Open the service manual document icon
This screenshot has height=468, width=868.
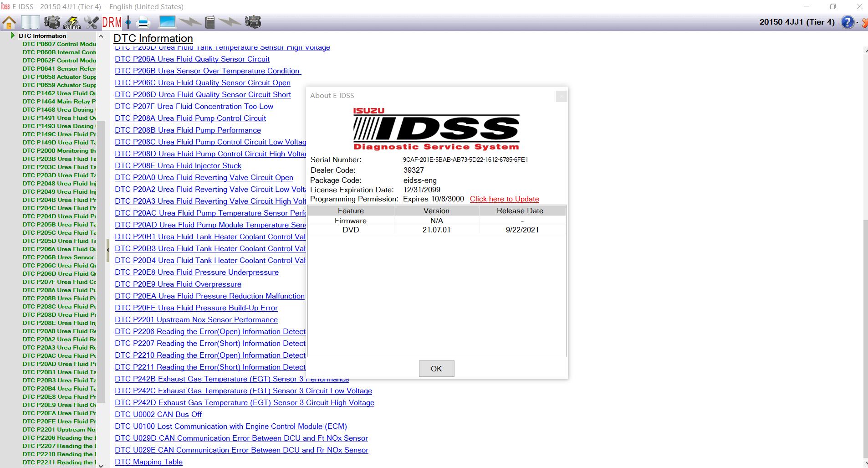pyautogui.click(x=31, y=21)
